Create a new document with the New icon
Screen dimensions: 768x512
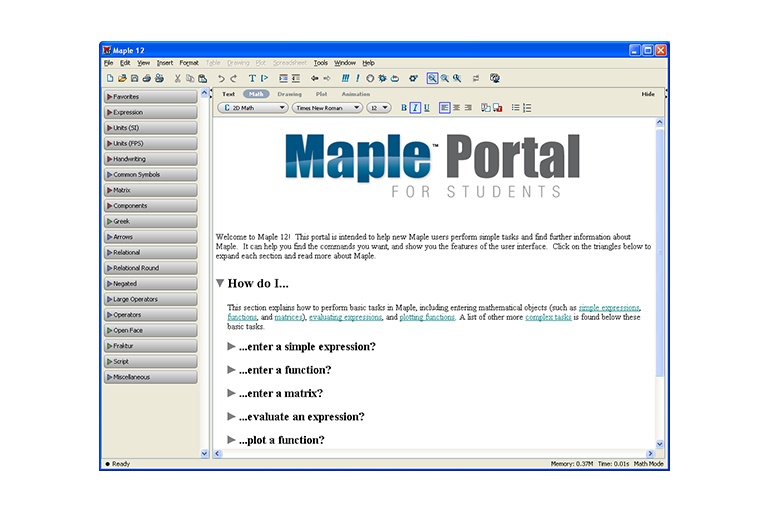coord(110,78)
